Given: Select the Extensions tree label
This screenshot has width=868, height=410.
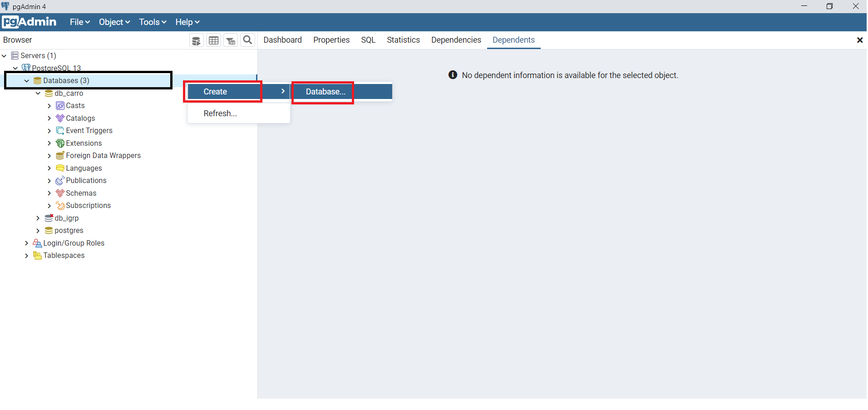Looking at the screenshot, I should tap(84, 143).
